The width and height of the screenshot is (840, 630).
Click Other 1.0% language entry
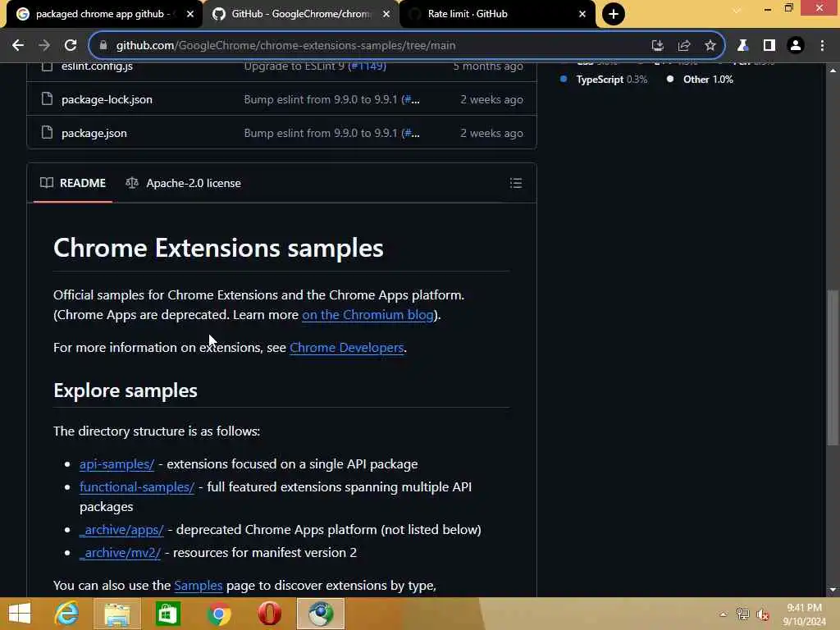point(701,80)
